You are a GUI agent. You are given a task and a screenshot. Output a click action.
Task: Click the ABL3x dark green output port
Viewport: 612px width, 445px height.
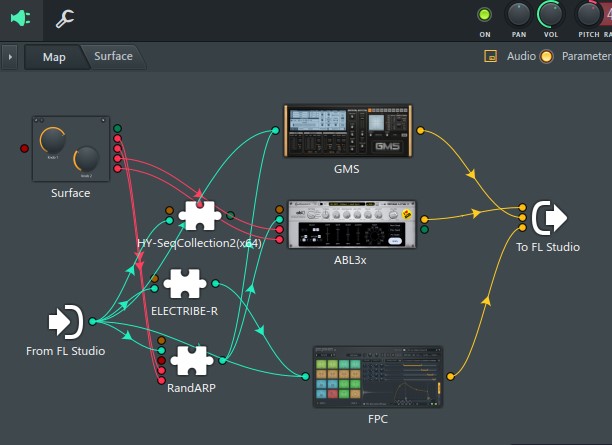point(425,230)
